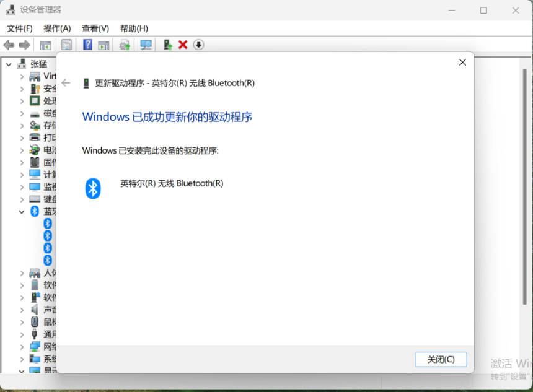Click the disable device down-arrow icon
Screen dimensions: 533x392
point(198,45)
